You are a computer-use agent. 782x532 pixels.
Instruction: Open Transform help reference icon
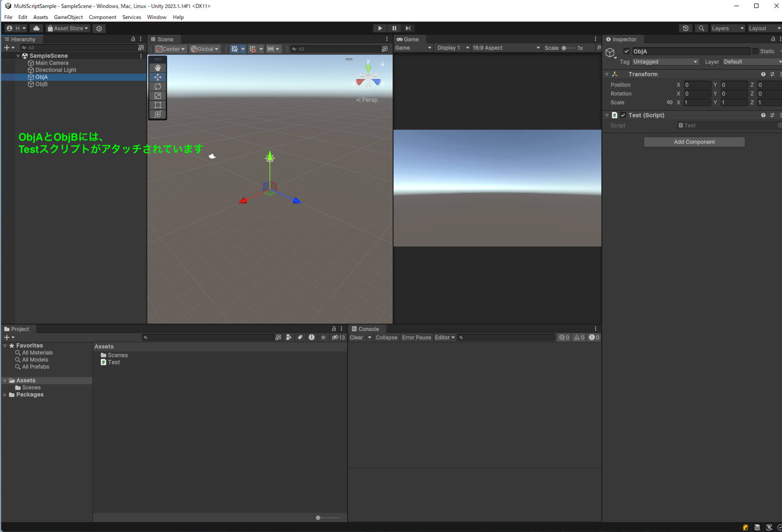point(763,74)
